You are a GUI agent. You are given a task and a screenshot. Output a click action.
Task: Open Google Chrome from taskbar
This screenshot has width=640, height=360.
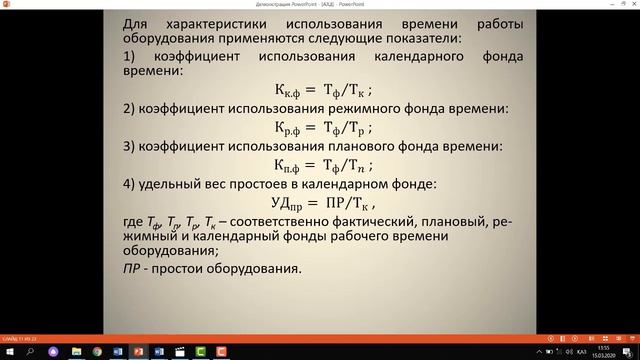[x=97, y=352]
